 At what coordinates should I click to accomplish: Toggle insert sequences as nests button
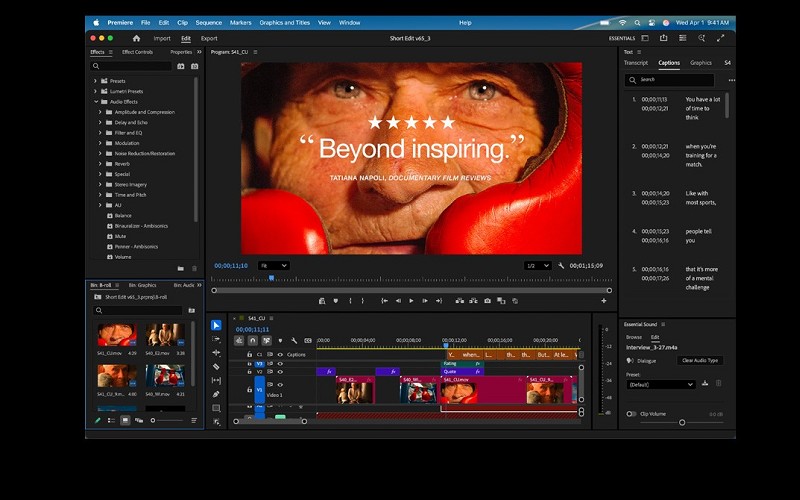(239, 340)
